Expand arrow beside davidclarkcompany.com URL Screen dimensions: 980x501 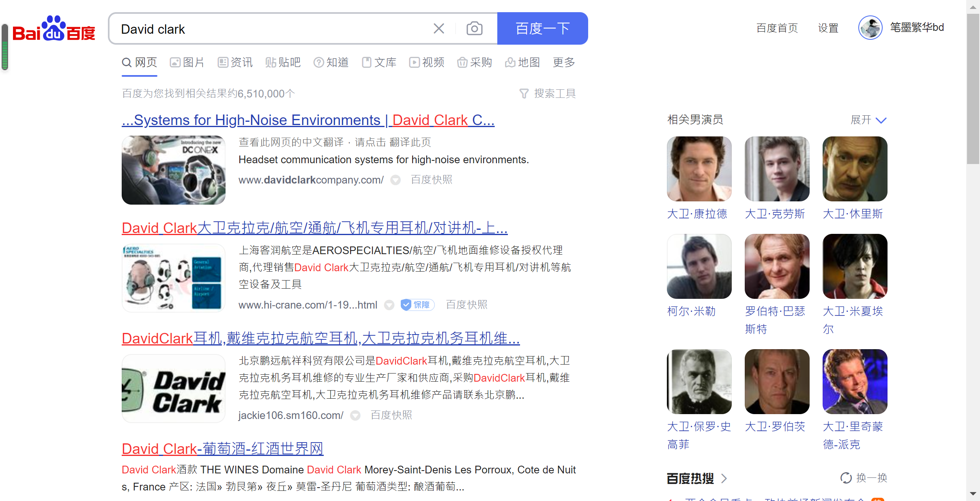[x=395, y=180]
